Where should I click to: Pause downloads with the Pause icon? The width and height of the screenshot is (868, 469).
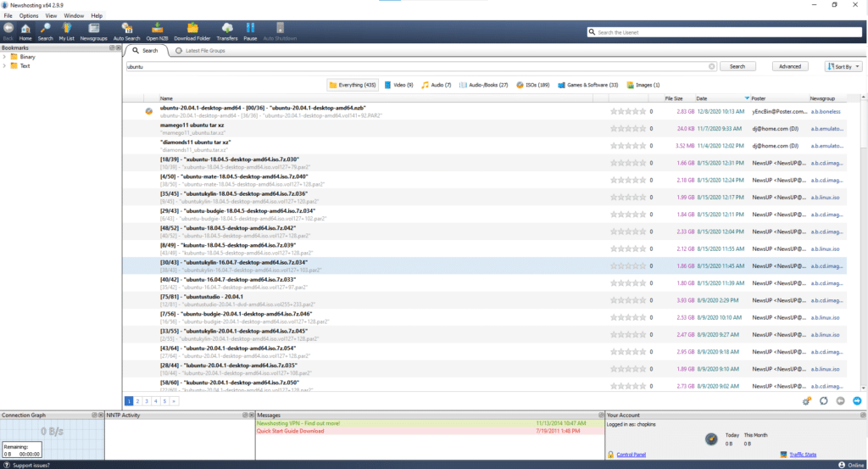(250, 31)
